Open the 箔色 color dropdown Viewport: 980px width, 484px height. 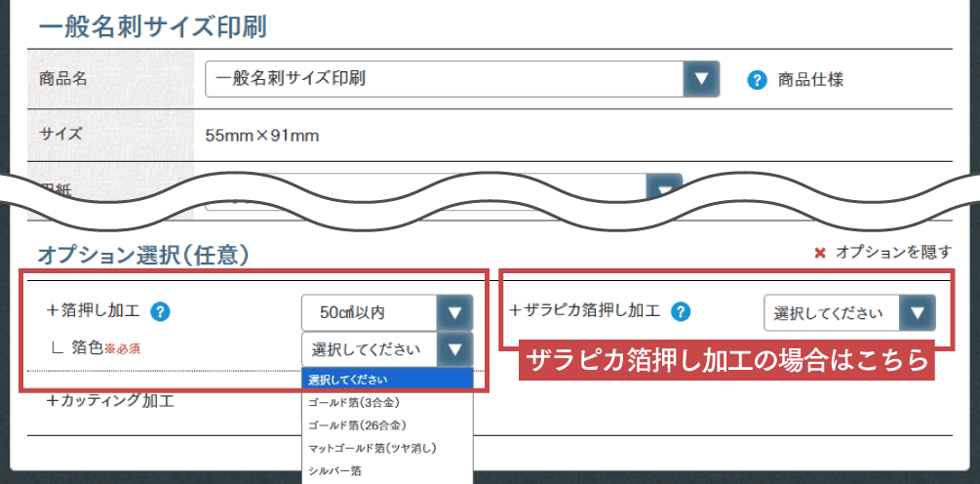click(x=453, y=349)
